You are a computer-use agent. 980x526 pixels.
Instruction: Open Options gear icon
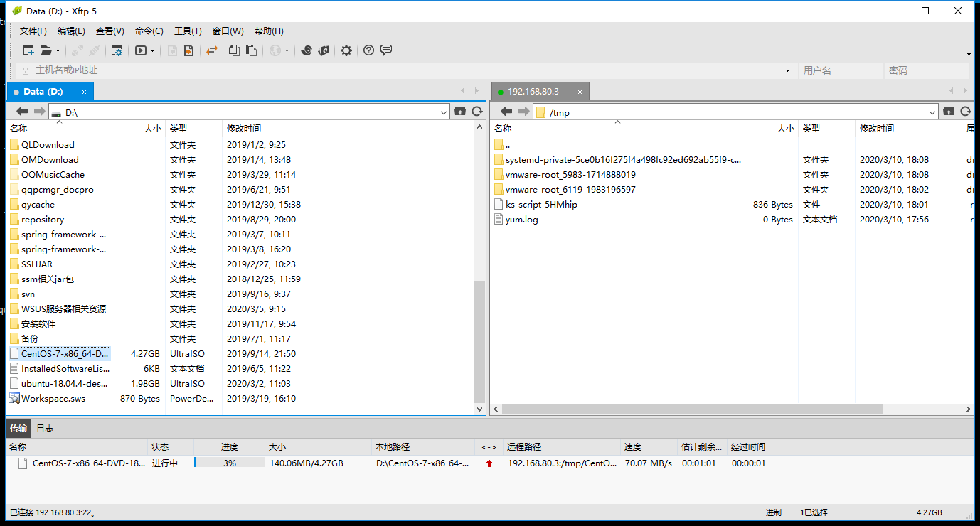[x=346, y=50]
